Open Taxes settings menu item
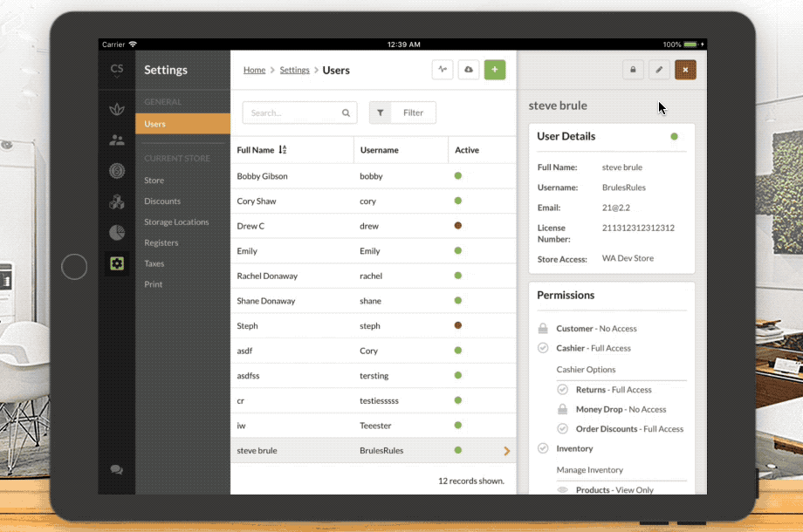The width and height of the screenshot is (803, 532). tap(154, 263)
